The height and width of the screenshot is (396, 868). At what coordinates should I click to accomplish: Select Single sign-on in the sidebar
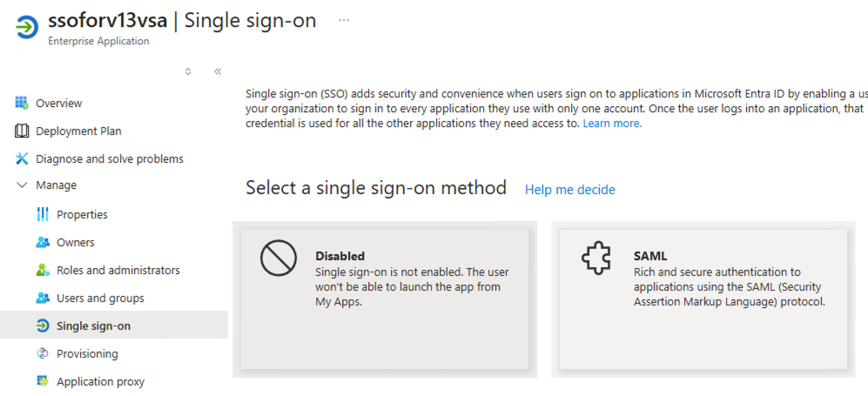pos(93,326)
